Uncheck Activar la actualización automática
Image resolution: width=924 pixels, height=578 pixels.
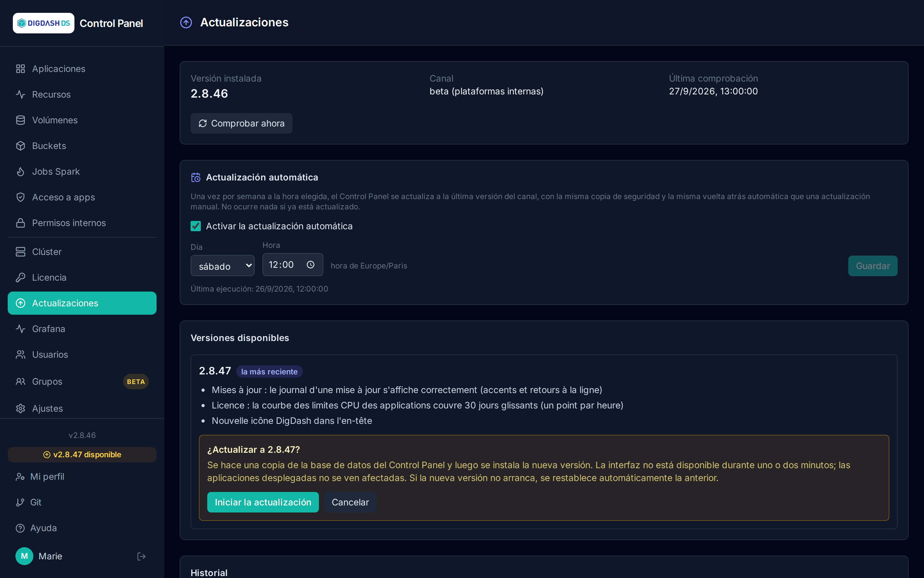click(195, 226)
